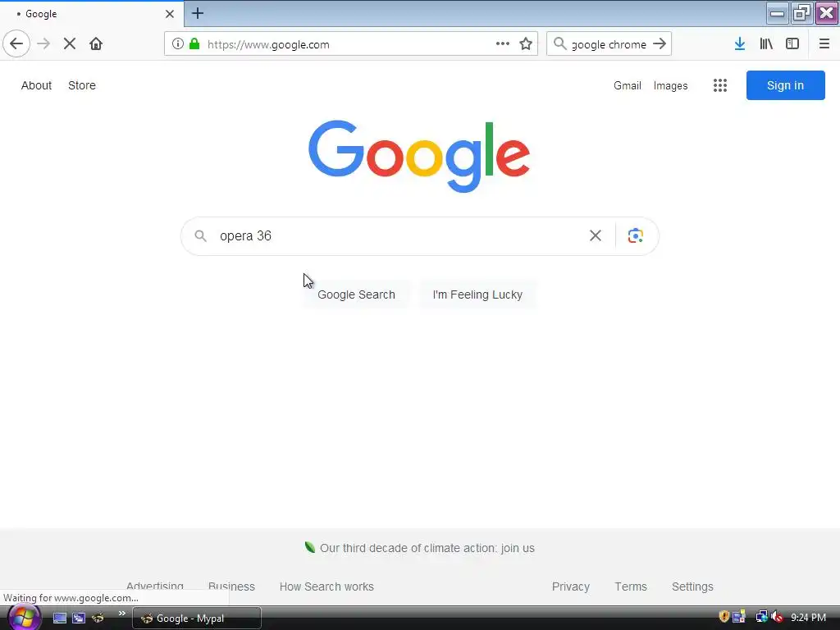
Task: Click the green secure lock icon
Action: [x=194, y=44]
